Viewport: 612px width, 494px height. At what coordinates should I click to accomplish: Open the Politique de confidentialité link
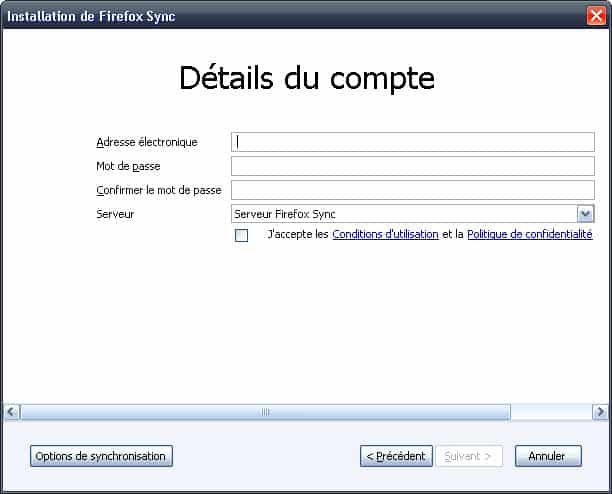(530, 234)
